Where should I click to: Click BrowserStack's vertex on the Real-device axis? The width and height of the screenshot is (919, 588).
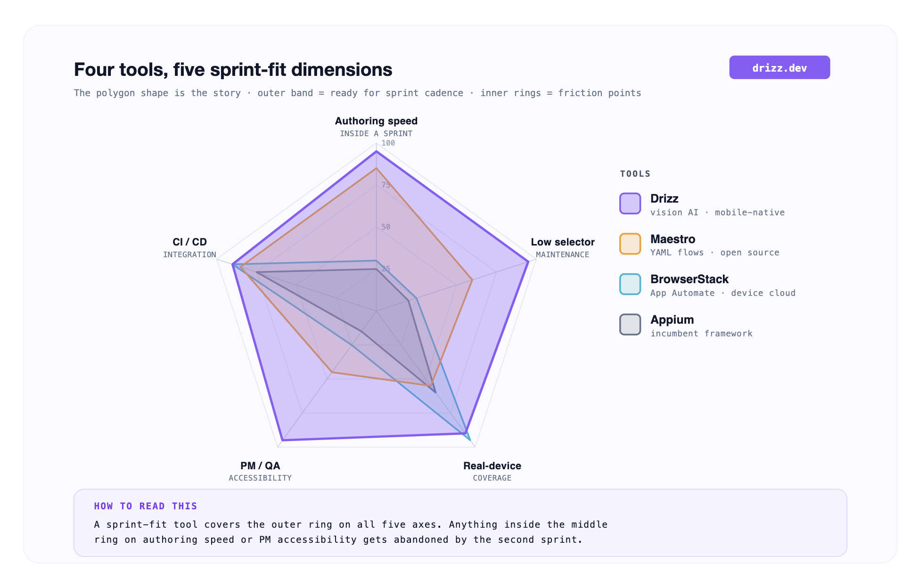(470, 440)
